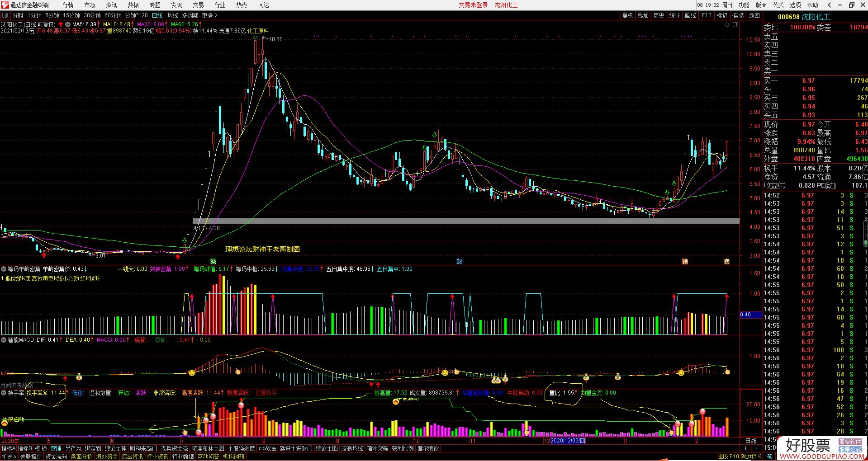Click the diamond icon above price axis
This screenshot has width=868, height=461.
(727, 25)
